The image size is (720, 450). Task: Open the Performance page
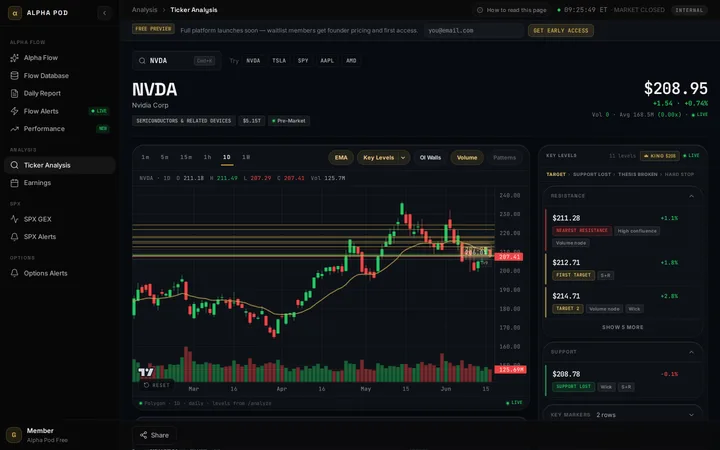[60, 129]
